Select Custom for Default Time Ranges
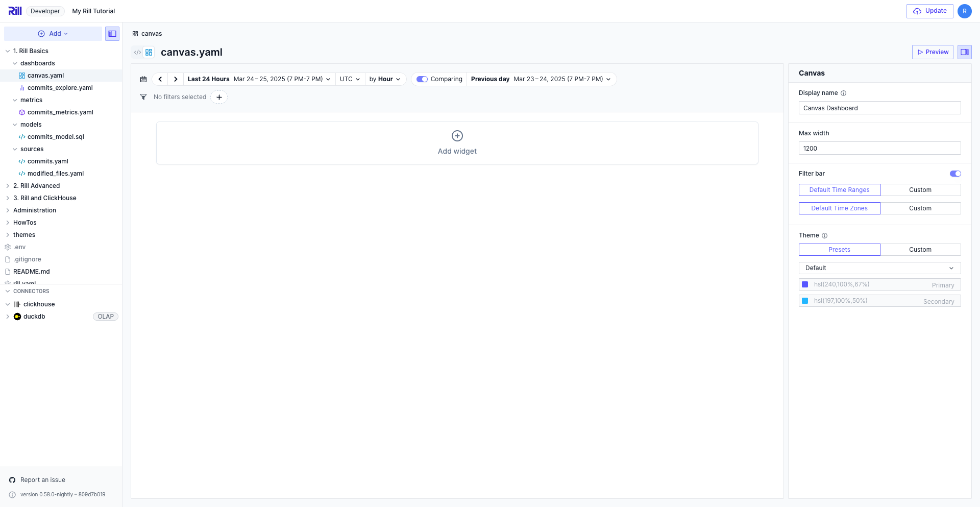 tap(921, 189)
